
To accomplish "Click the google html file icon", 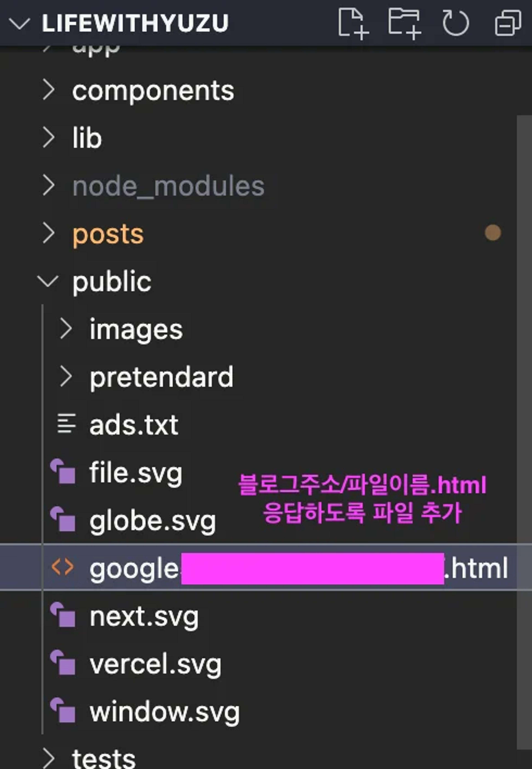I will point(62,567).
